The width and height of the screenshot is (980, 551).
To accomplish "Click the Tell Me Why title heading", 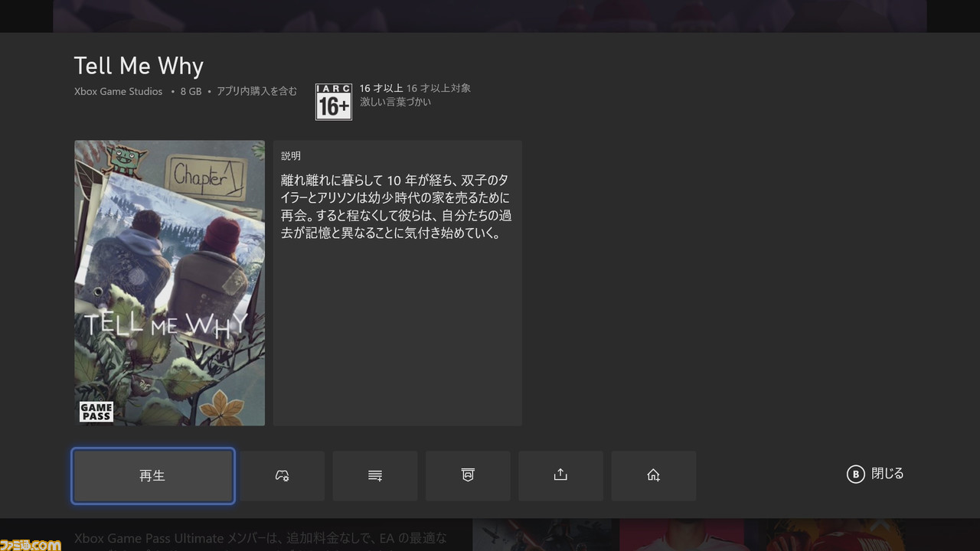I will (139, 66).
